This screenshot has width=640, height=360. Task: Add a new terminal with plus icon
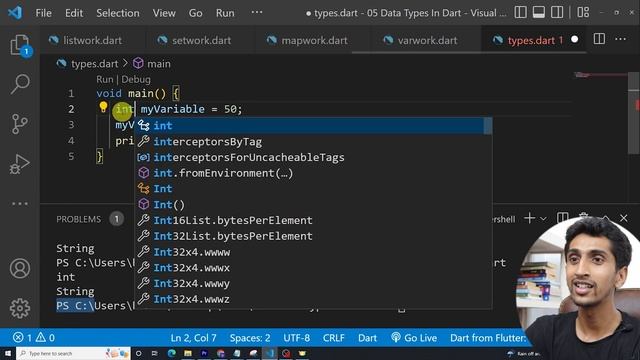click(x=529, y=218)
